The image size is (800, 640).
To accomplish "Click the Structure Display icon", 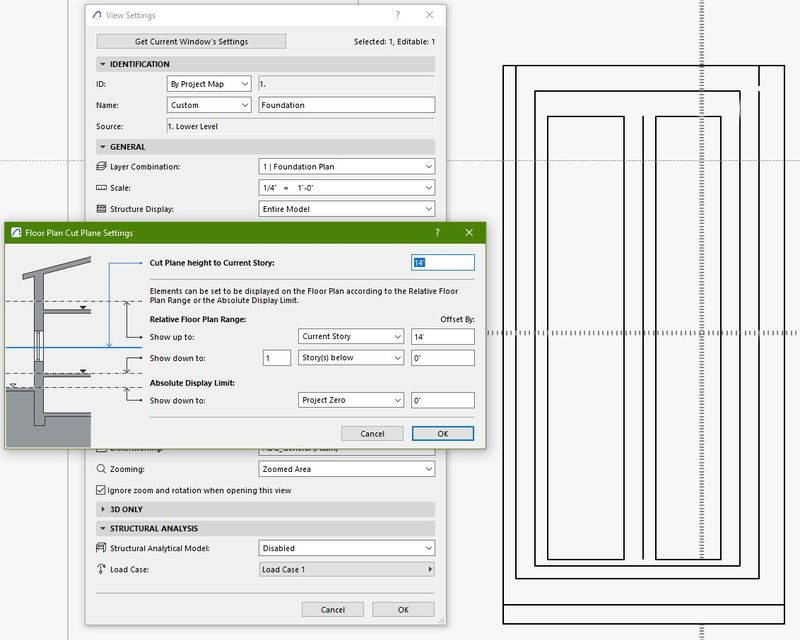I will coord(101,209).
